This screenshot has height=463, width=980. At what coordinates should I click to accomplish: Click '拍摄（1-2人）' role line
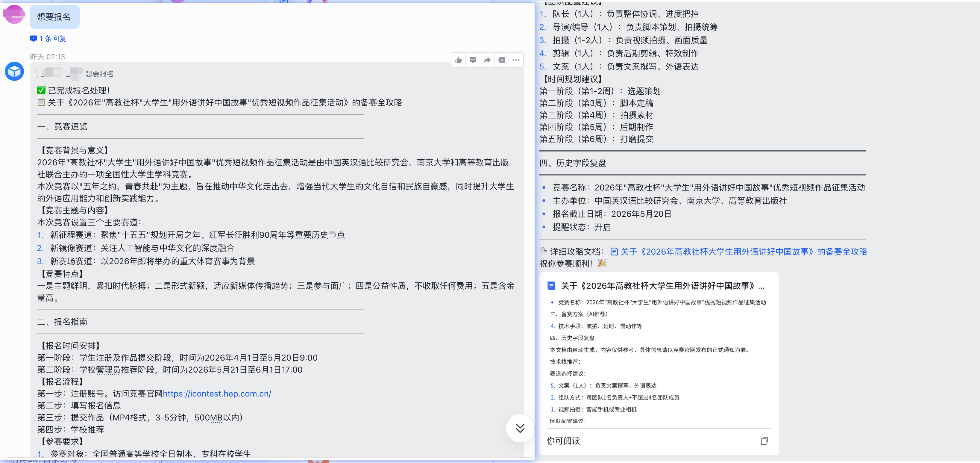point(624,40)
